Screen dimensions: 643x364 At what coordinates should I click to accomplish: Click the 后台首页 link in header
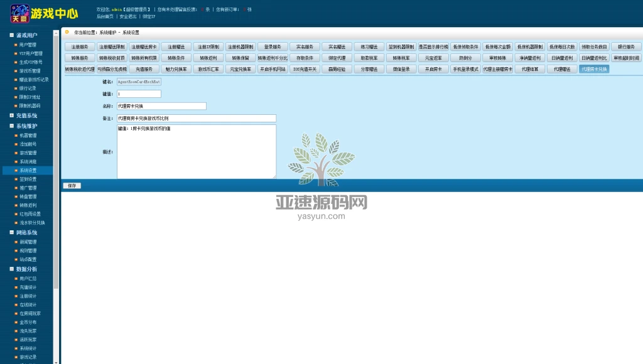tap(105, 16)
